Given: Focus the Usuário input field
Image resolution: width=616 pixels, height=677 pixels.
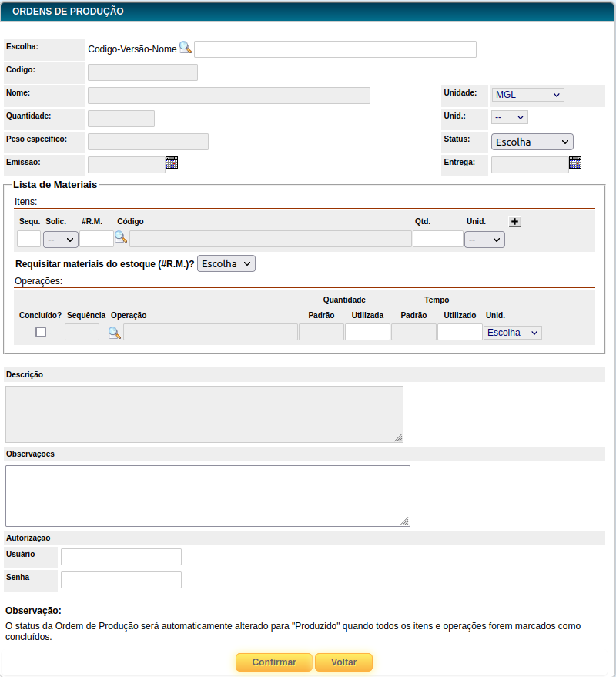Looking at the screenshot, I should coord(121,557).
